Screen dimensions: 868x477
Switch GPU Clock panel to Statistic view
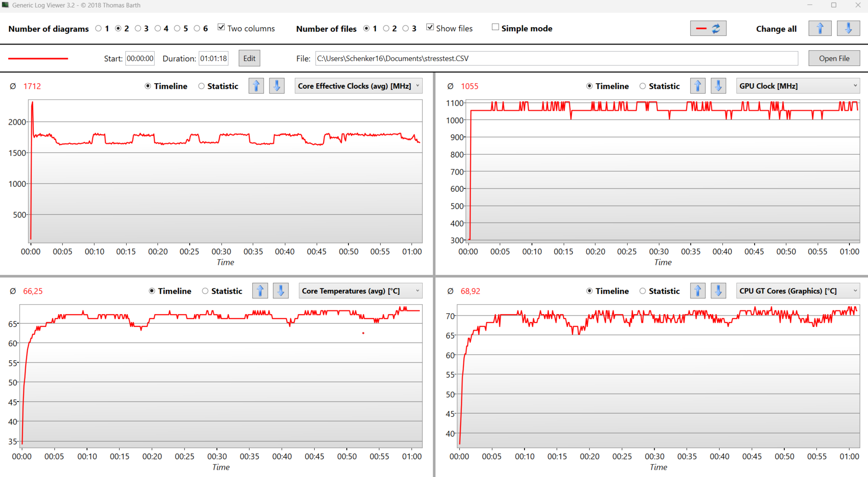coord(642,86)
